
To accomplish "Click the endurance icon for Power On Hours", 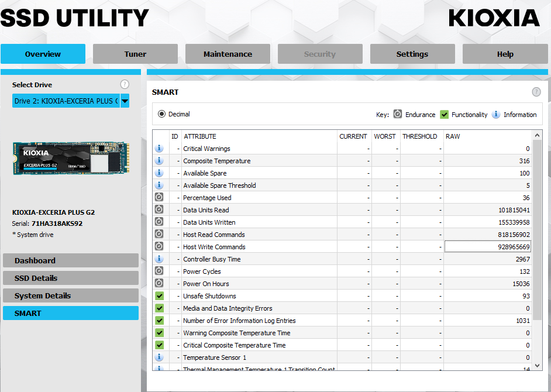I will pos(159,283).
